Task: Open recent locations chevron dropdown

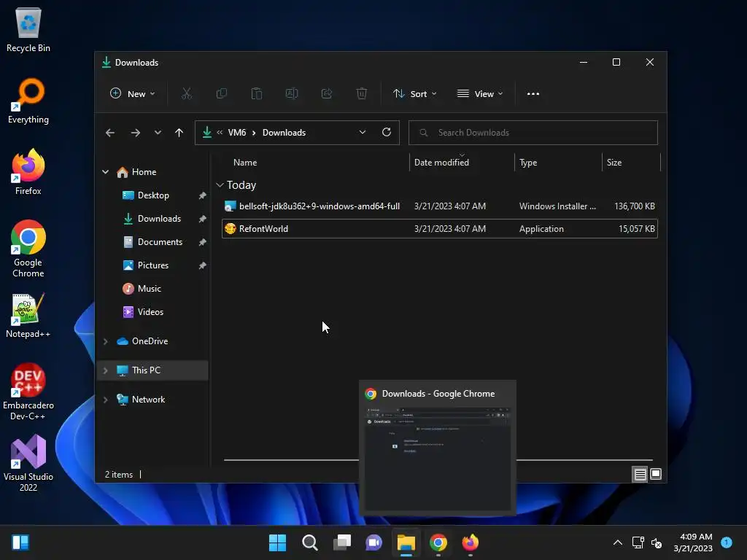Action: coord(158,133)
